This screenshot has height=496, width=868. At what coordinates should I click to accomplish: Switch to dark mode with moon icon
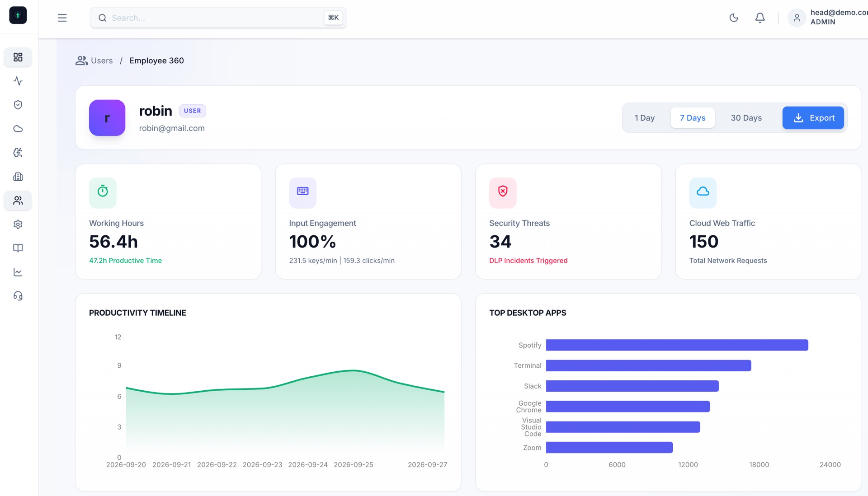coord(734,18)
